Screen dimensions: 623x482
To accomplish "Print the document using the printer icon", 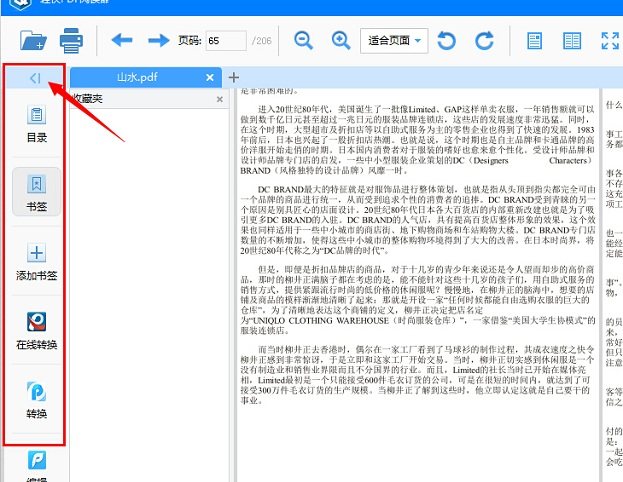I will [72, 40].
